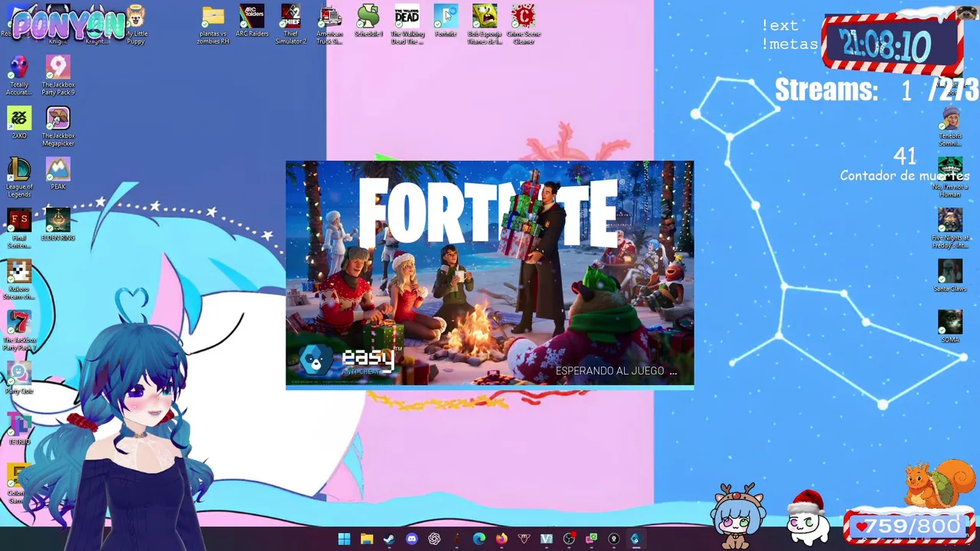Click the !metas command text
This screenshot has height=551, width=980.
(x=789, y=44)
